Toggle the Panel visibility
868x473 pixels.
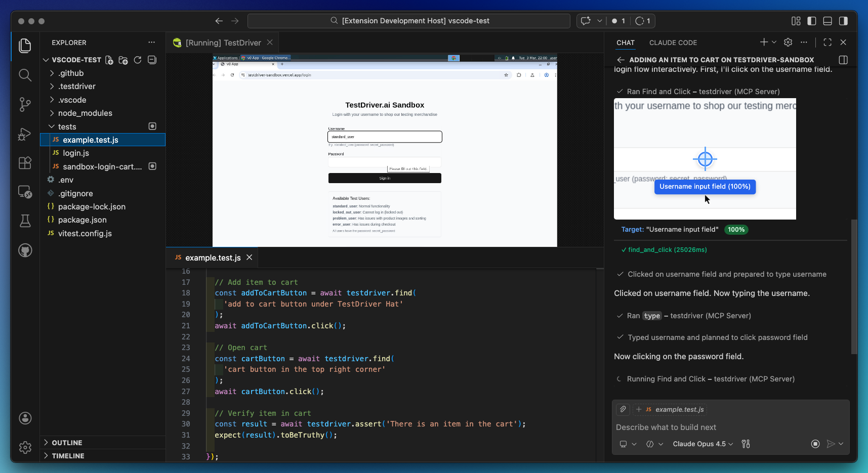(x=827, y=21)
